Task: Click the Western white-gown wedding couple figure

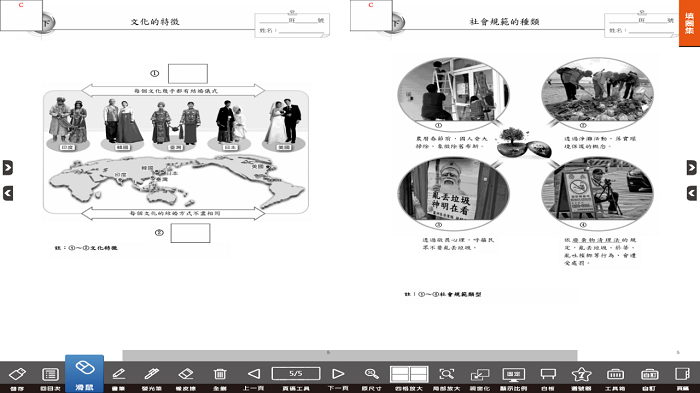Action: (283, 121)
